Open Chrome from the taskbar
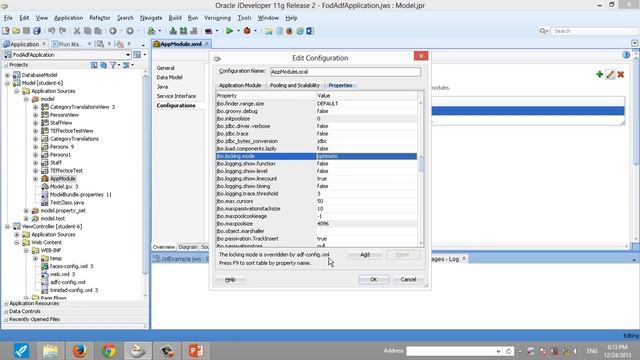 (x=109, y=351)
